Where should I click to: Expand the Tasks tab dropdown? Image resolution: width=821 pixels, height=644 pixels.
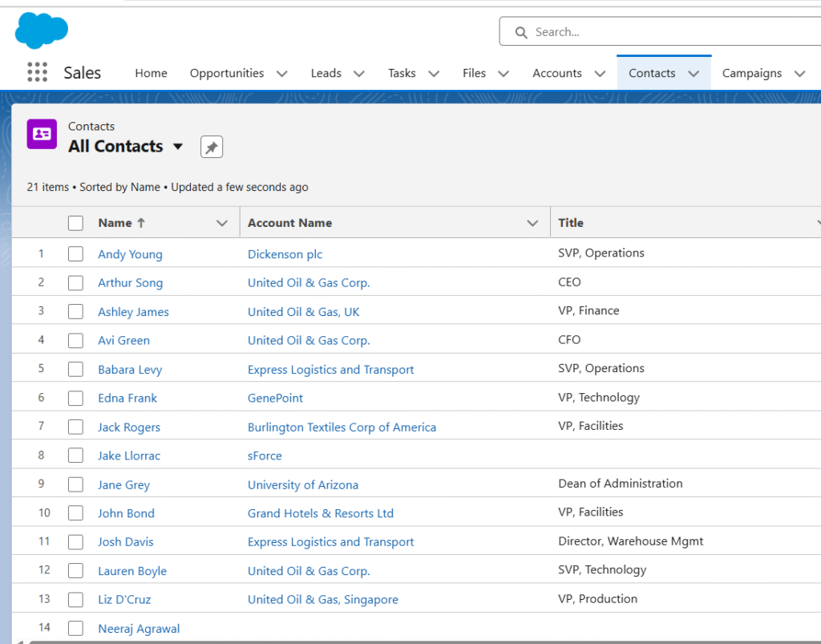(x=434, y=73)
